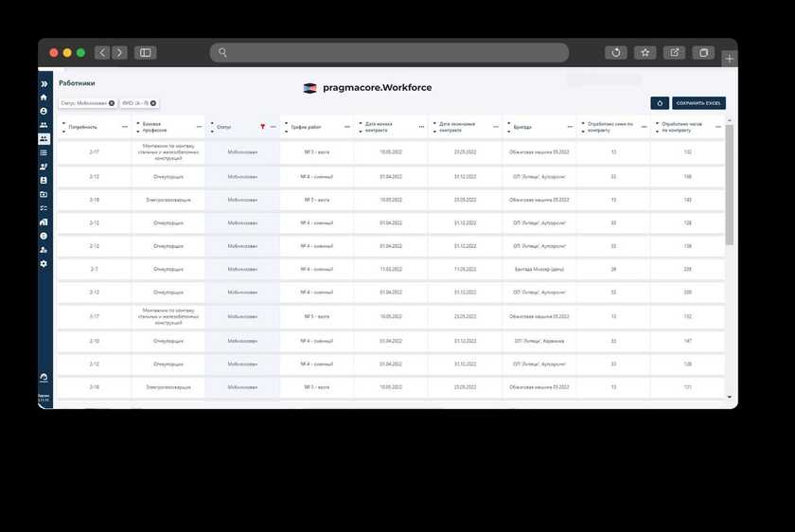Open column menu for Потребность
Image resolution: width=795 pixels, height=532 pixels.
pyautogui.click(x=124, y=126)
